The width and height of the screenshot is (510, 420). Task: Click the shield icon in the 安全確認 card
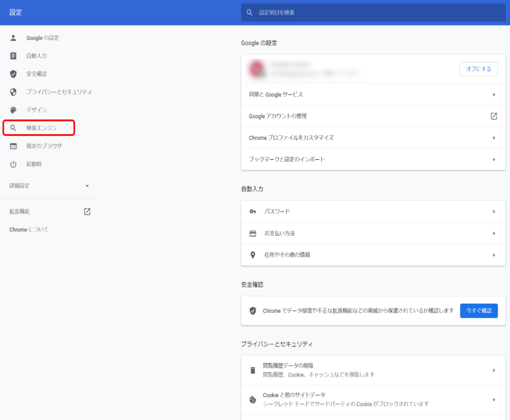pos(253,311)
